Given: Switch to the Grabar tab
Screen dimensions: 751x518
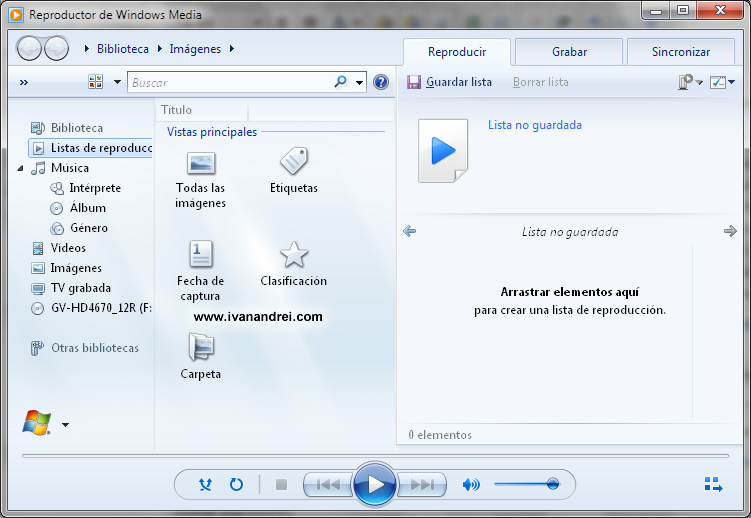Looking at the screenshot, I should 569,52.
